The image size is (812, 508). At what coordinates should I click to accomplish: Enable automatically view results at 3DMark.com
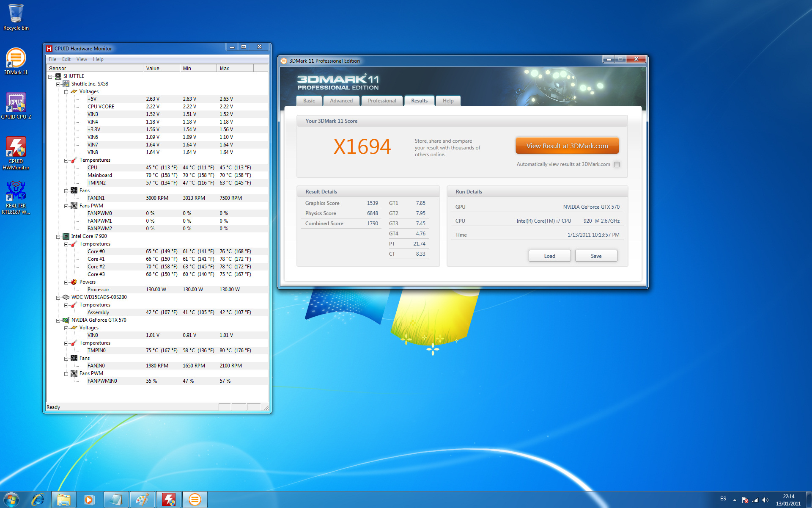(x=617, y=165)
